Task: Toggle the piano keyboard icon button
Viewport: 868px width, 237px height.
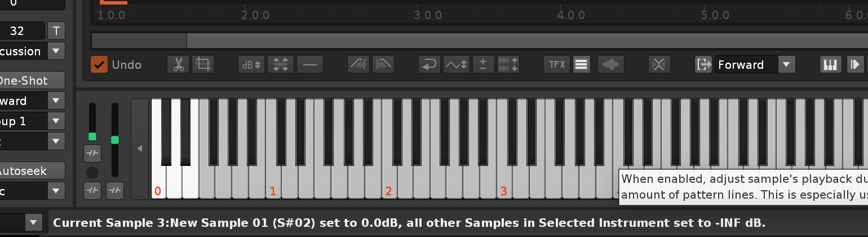Action: point(830,65)
